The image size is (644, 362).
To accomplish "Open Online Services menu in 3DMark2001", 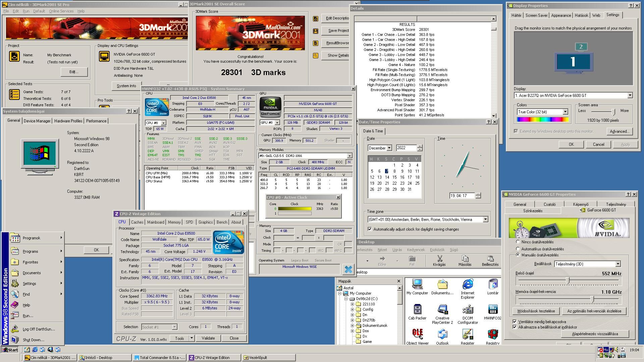I will [x=61, y=11].
